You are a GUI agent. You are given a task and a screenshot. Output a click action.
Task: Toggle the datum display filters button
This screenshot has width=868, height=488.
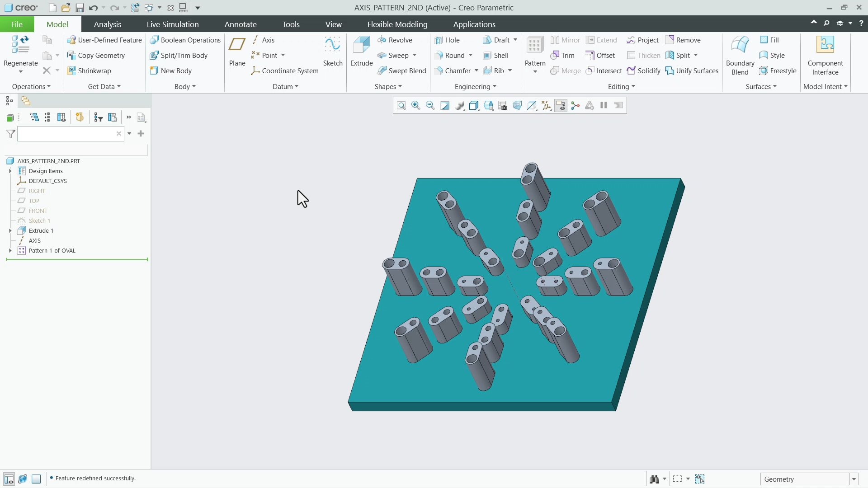click(546, 106)
